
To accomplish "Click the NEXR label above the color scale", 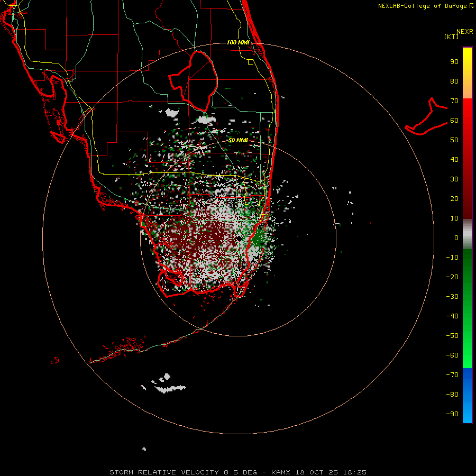I will click(464, 32).
